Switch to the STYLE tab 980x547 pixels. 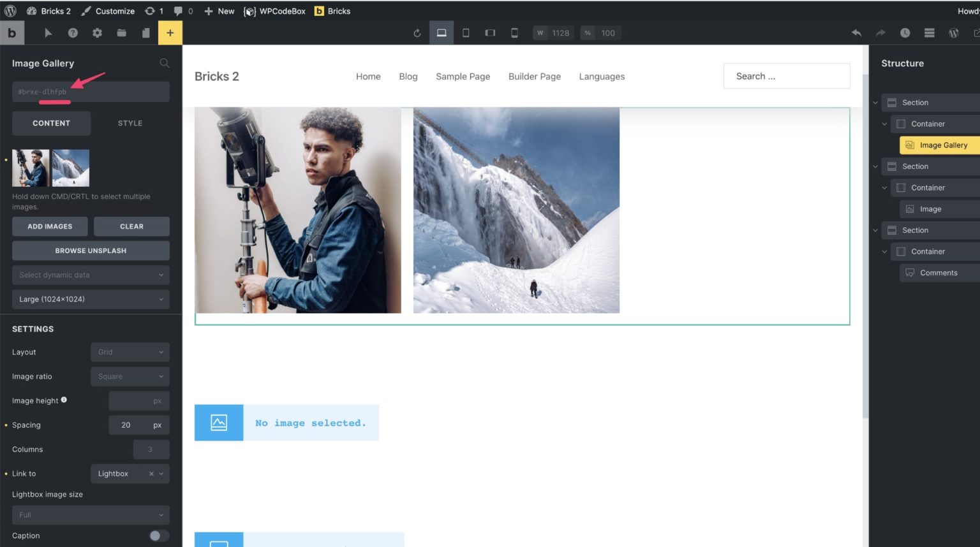tap(130, 123)
